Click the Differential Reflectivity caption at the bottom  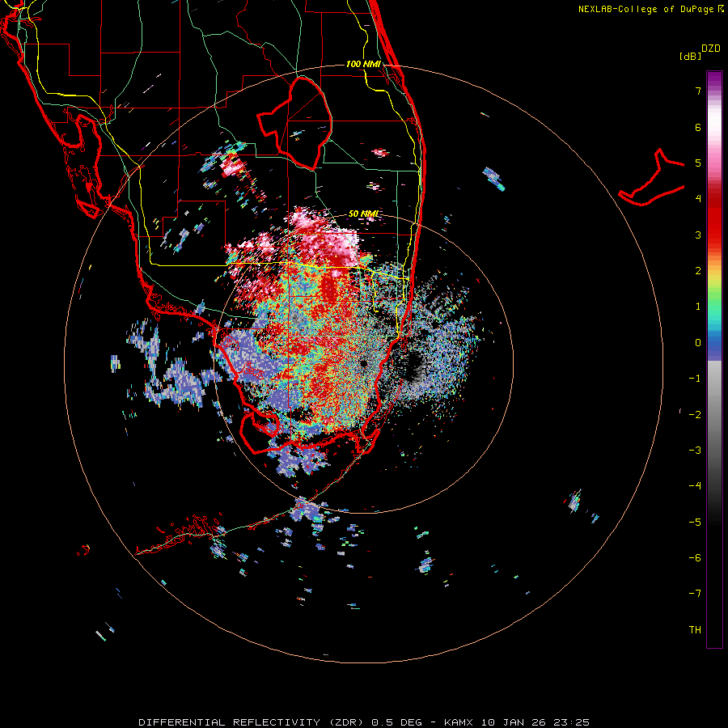pos(363,722)
